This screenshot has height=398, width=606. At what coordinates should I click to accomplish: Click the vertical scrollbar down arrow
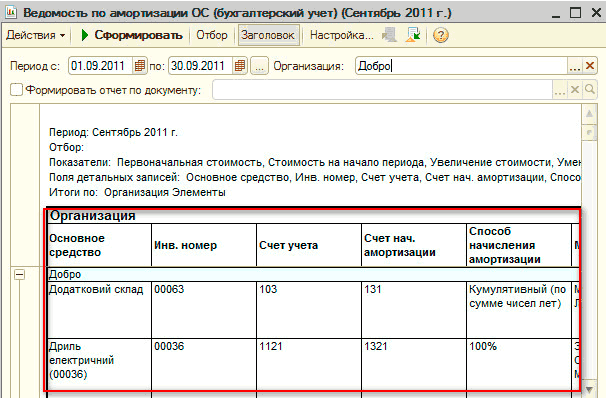[x=589, y=388]
